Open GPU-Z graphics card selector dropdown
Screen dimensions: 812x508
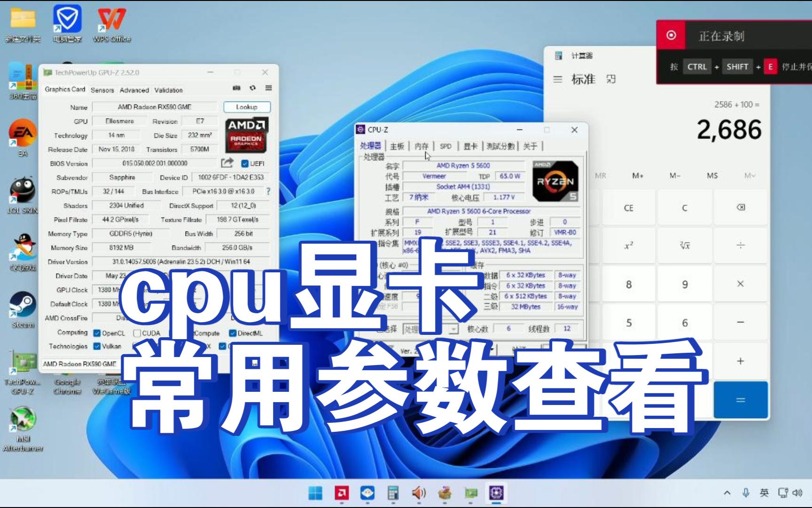[150, 364]
